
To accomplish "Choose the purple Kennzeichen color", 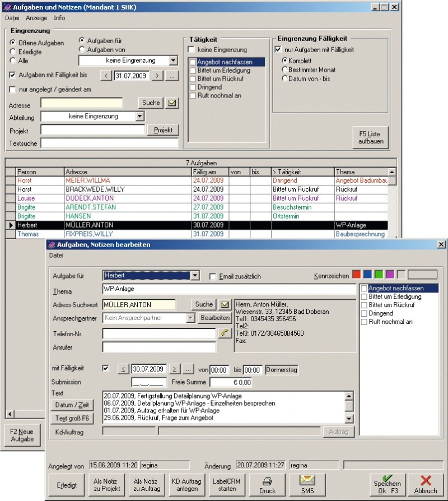I will [390, 275].
